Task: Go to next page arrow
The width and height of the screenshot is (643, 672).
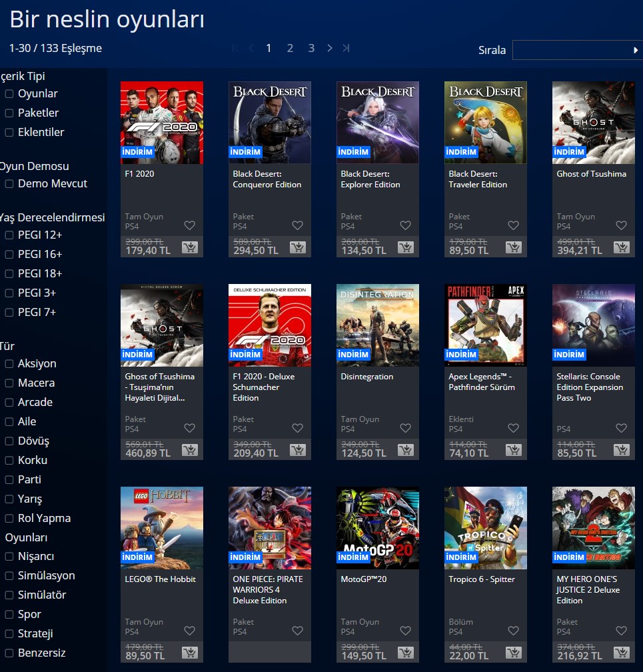Action: (x=329, y=48)
